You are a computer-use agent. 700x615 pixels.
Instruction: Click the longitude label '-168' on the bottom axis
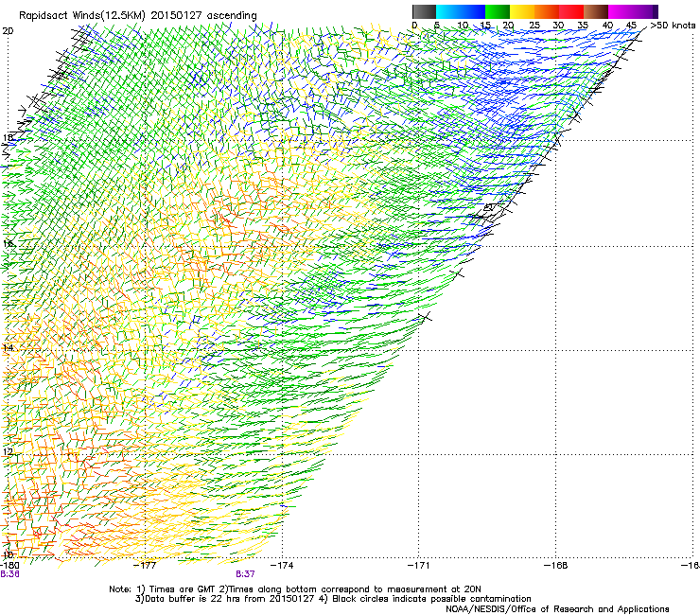556,566
